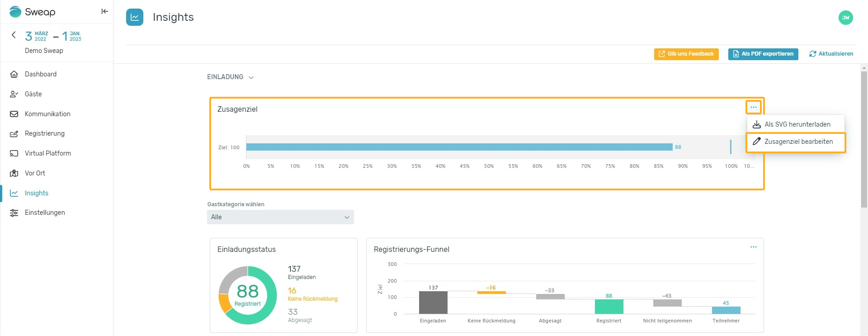Go back with the left chevron
The height and width of the screenshot is (336, 868).
coord(14,35)
